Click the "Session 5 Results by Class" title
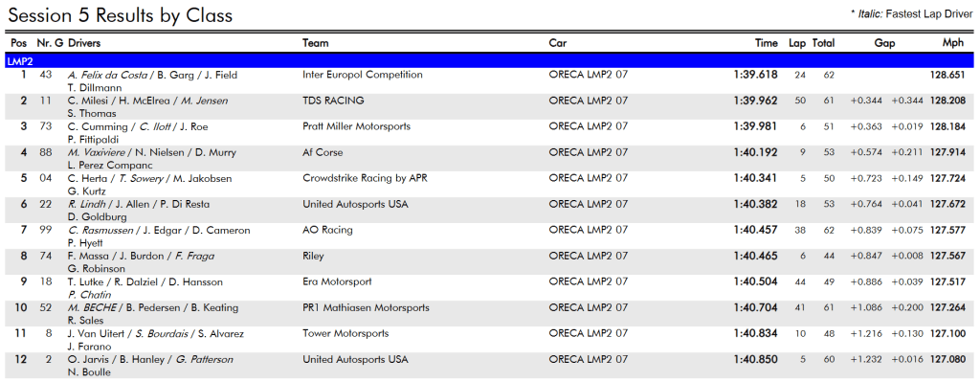The height and width of the screenshot is (382, 980). click(121, 15)
